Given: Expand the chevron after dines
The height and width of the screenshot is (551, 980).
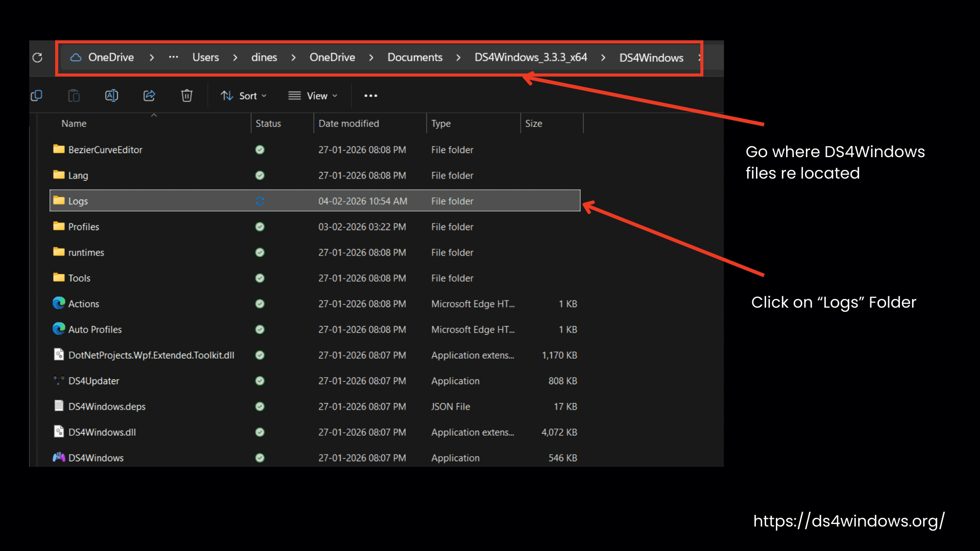Looking at the screenshot, I should [x=293, y=58].
